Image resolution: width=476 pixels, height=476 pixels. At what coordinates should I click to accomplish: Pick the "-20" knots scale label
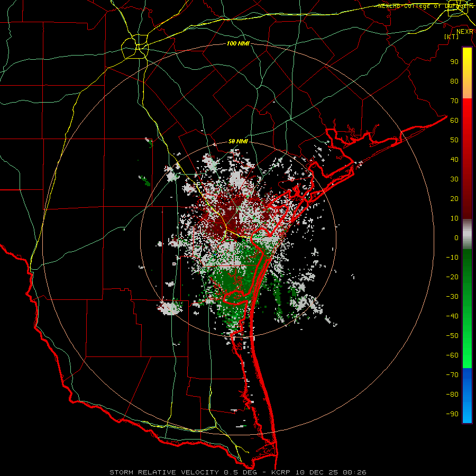pyautogui.click(x=452, y=277)
